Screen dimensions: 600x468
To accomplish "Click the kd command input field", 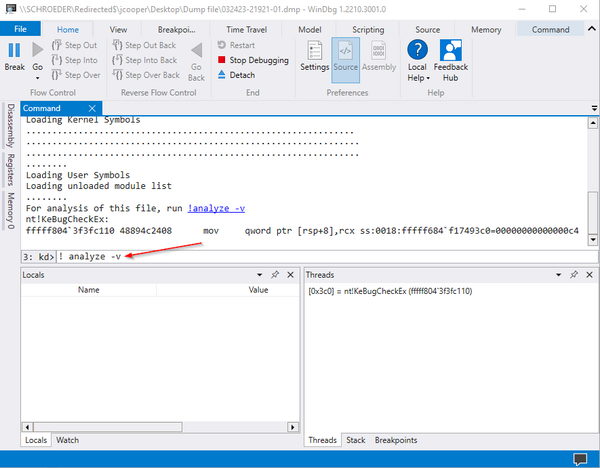I will [327, 256].
